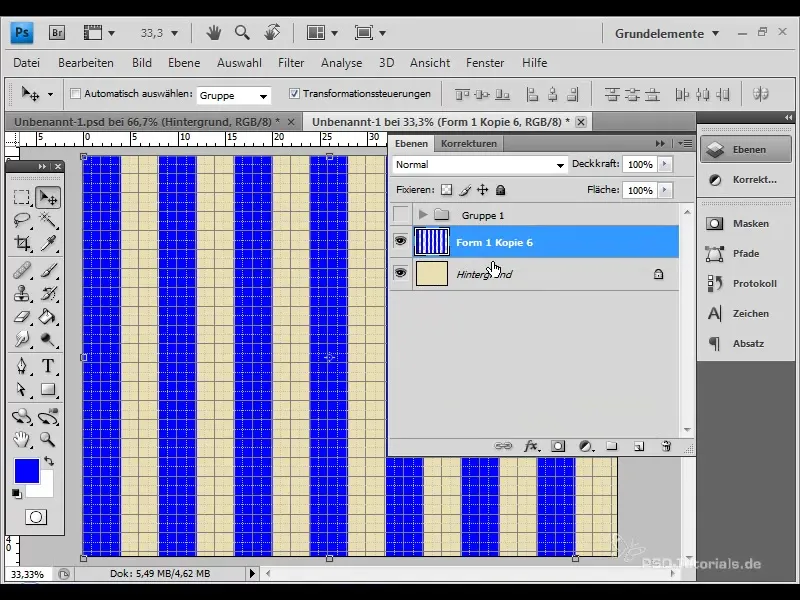
Task: Toggle lock position
Action: tap(483, 190)
